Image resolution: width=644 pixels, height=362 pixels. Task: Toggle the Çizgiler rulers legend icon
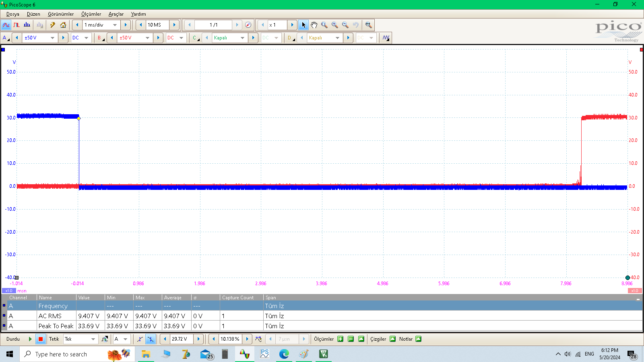coord(393,339)
